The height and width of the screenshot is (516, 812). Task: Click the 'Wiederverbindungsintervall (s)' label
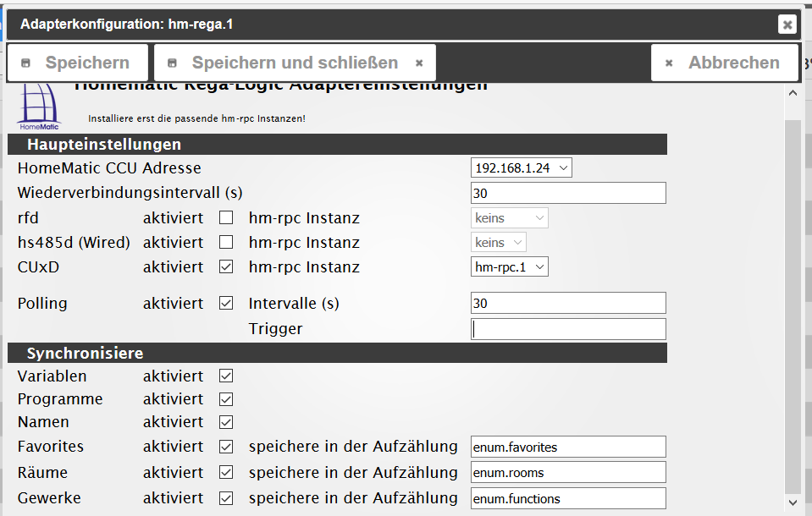tap(130, 193)
